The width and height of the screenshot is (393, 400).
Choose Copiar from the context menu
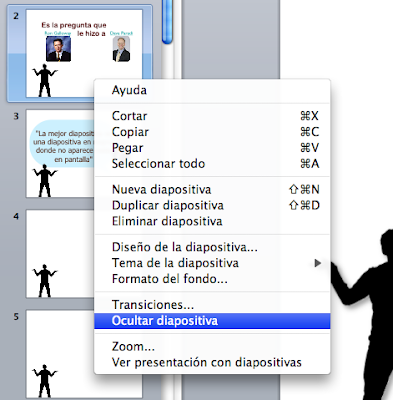point(212,132)
